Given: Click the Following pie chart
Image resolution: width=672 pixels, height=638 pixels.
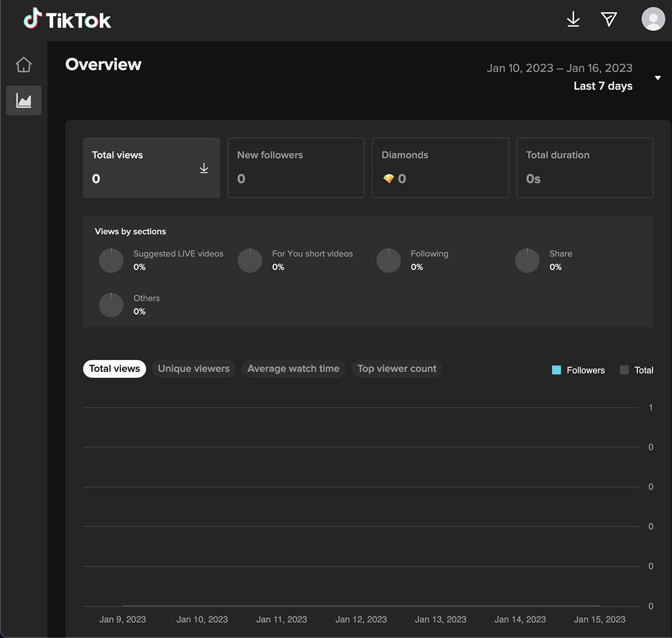Looking at the screenshot, I should 389,260.
